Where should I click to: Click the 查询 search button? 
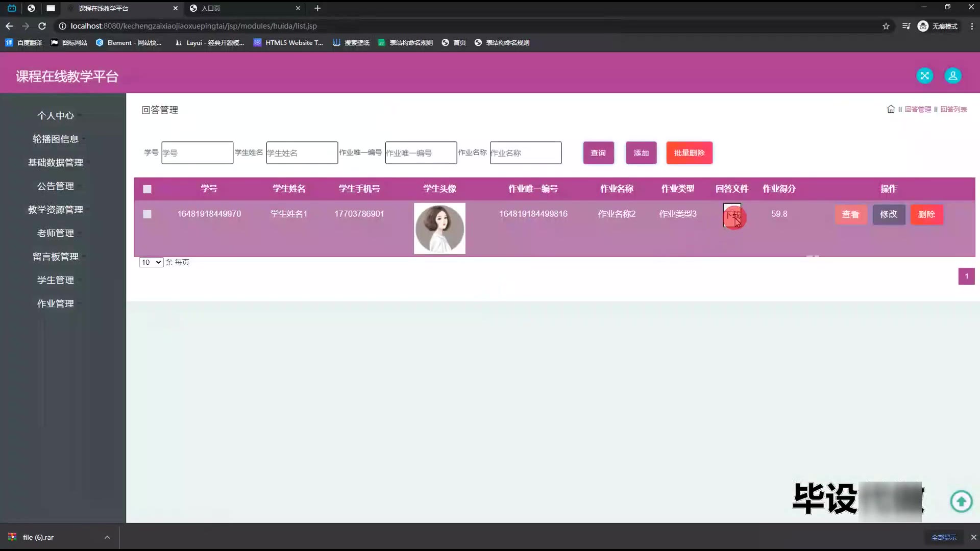(x=598, y=153)
